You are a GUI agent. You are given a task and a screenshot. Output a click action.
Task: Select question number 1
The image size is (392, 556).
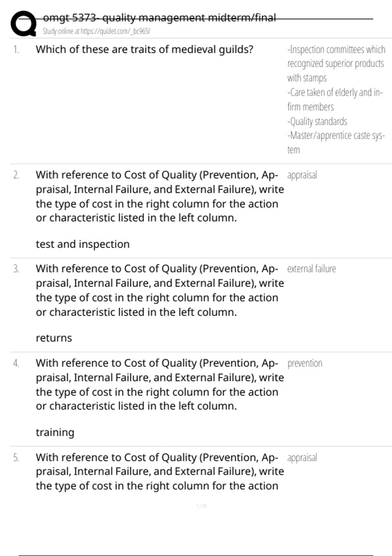(16, 49)
